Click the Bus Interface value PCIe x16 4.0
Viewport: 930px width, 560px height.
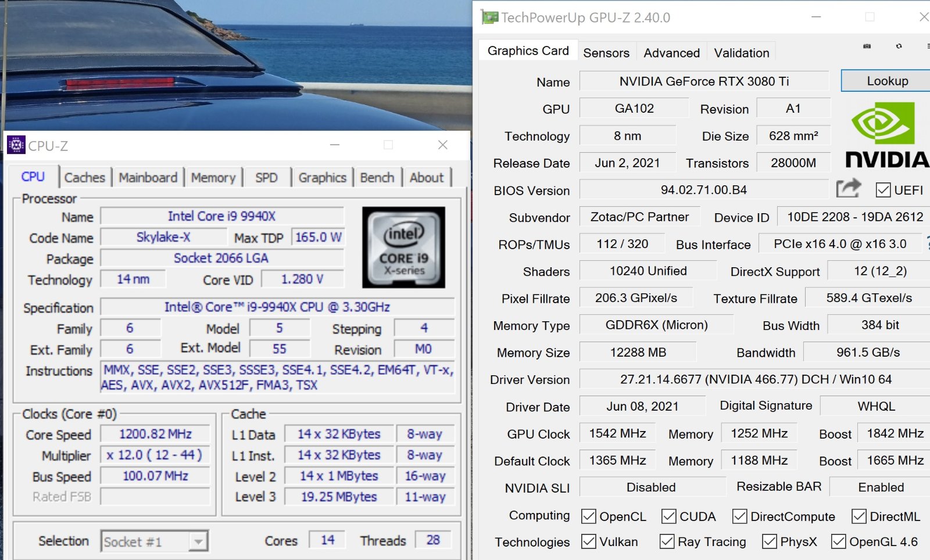(840, 244)
